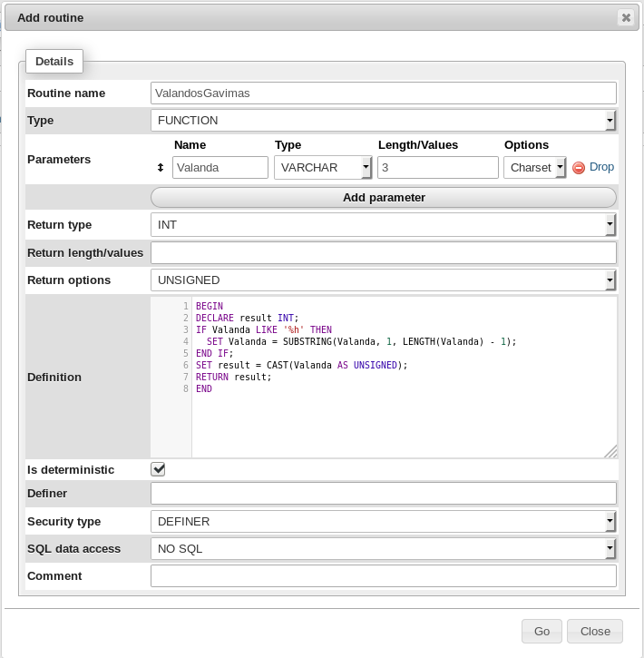Change Return options from UNSIGNED
The width and height of the screenshot is (644, 658).
(x=383, y=280)
